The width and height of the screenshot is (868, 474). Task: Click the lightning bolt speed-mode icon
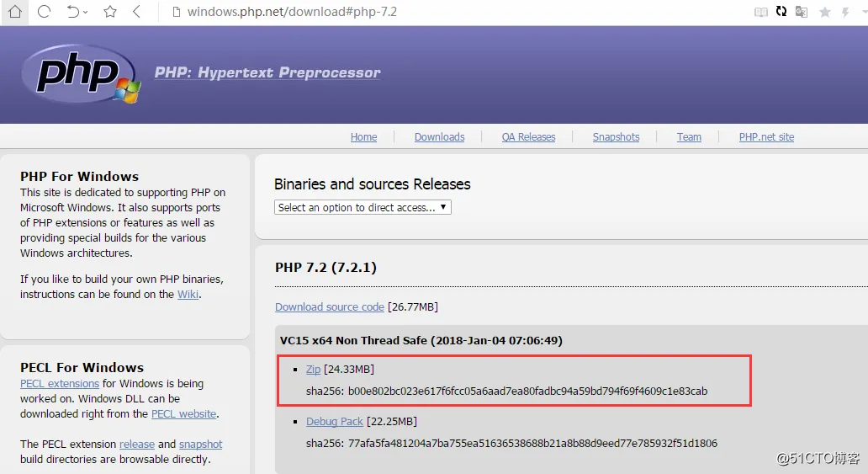click(x=845, y=12)
